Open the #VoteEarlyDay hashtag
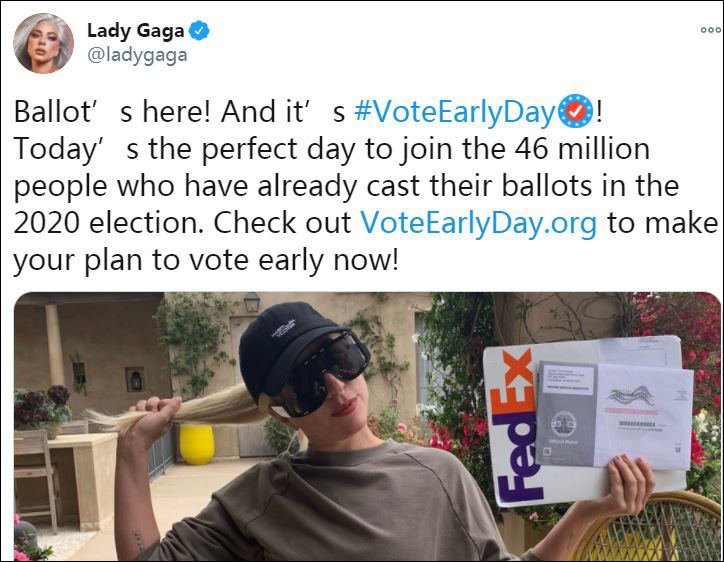The height and width of the screenshot is (562, 724). coord(453,113)
